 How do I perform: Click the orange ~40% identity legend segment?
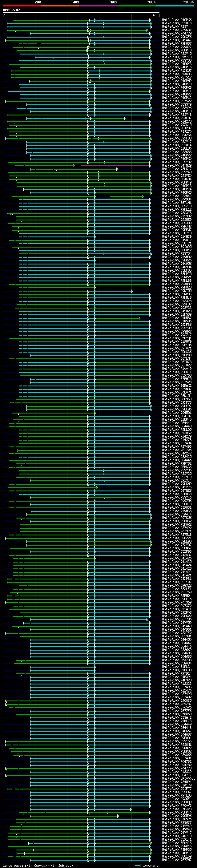60,6
